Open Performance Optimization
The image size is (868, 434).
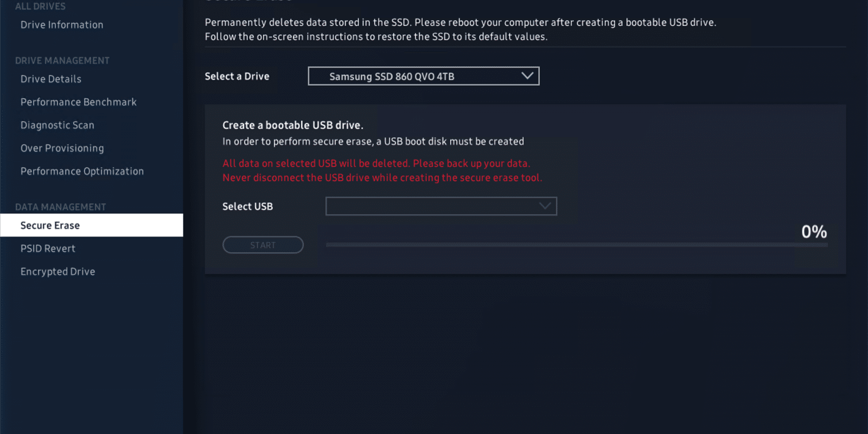tap(82, 171)
